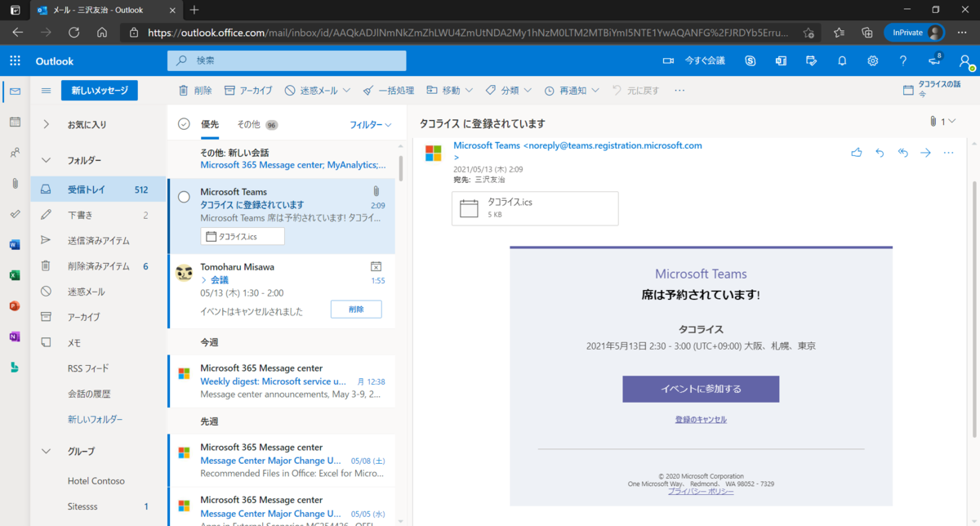
Task: Launch PowerPoint from the left rail
Action: click(x=15, y=305)
